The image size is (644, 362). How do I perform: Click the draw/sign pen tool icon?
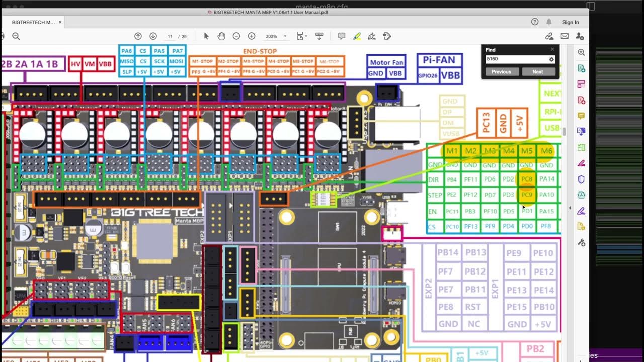coord(372,36)
